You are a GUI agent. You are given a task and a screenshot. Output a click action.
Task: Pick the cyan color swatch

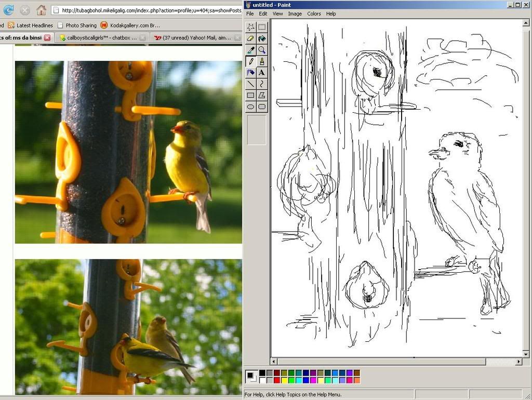299,380
